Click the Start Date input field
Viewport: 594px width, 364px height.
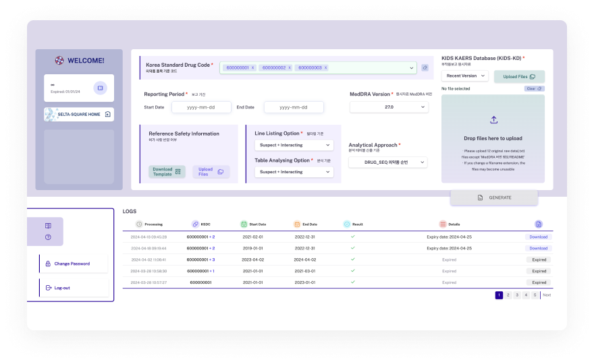point(201,107)
